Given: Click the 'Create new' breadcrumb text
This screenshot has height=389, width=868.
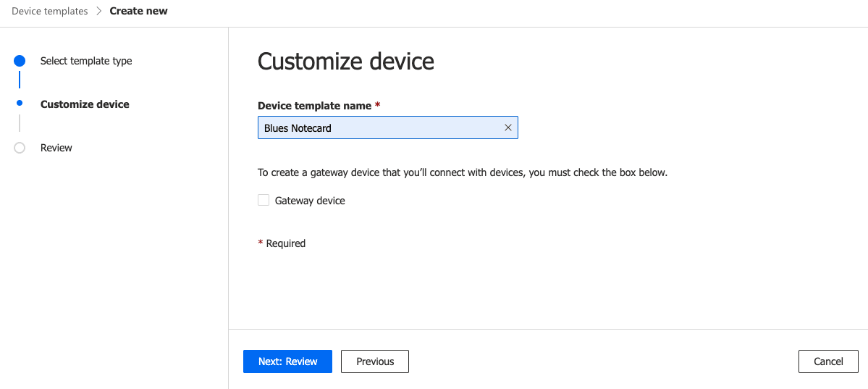Looking at the screenshot, I should tap(138, 11).
